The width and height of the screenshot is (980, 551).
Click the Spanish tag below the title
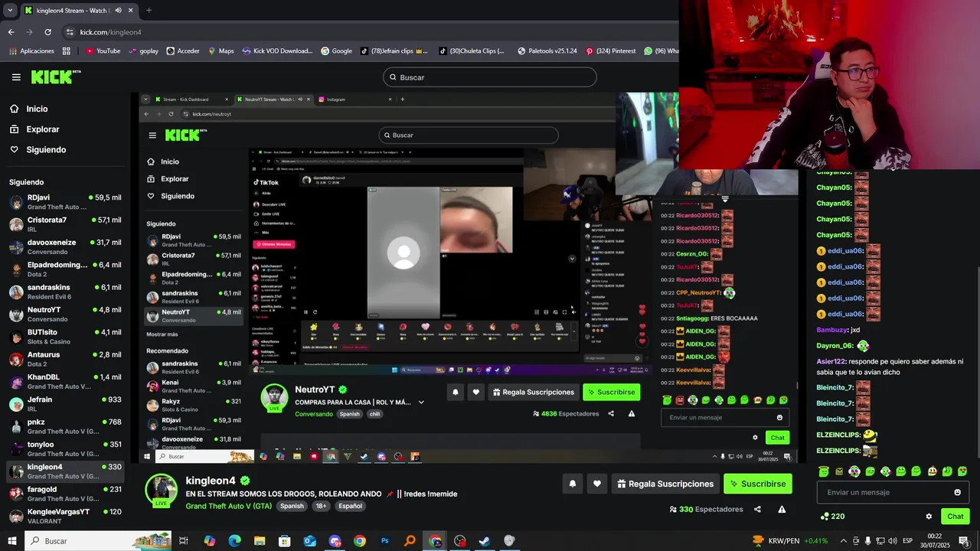click(292, 506)
